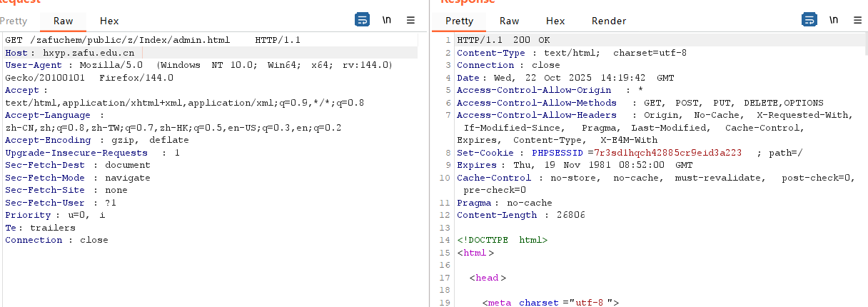The width and height of the screenshot is (868, 307).
Task: Open the Request Hex tab
Action: pos(109,21)
